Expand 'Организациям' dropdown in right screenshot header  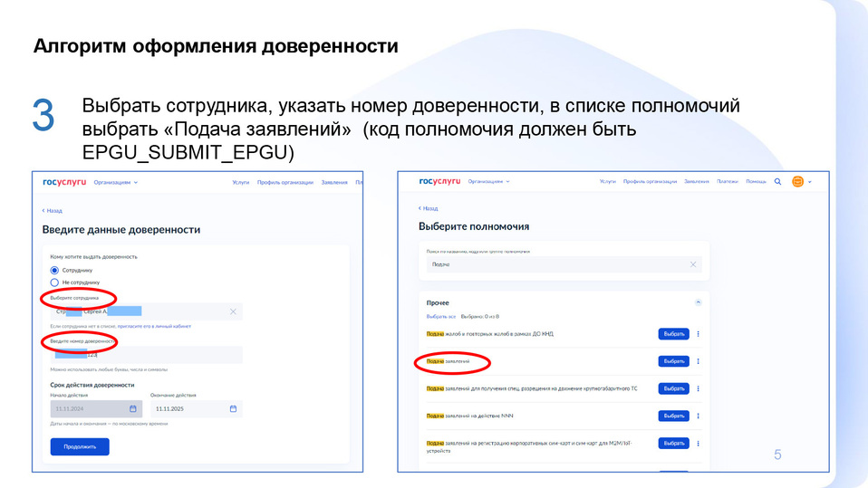(x=488, y=182)
